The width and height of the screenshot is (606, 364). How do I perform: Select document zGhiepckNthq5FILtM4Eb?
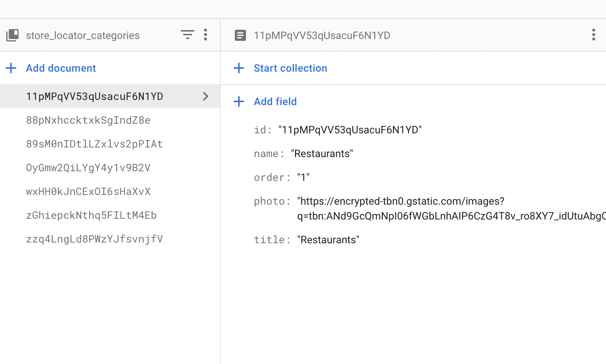tap(91, 215)
